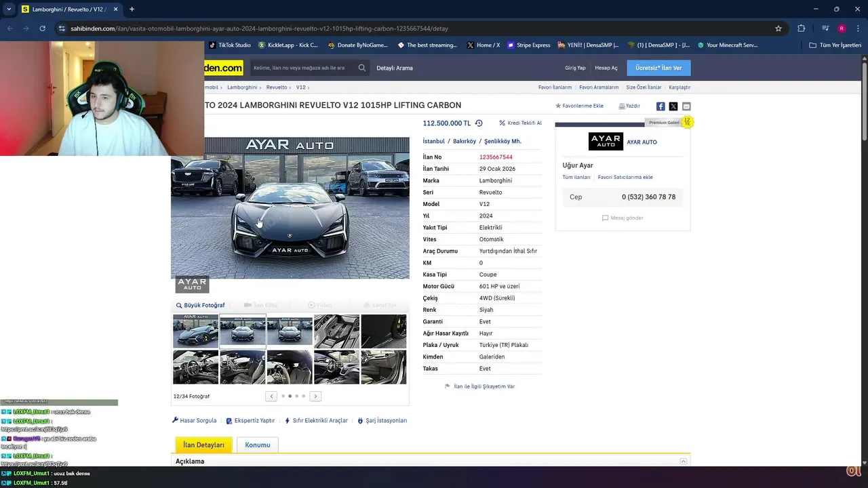Viewport: 868px width, 488px height.
Task: Bookmark this page with star icon
Action: 778,28
